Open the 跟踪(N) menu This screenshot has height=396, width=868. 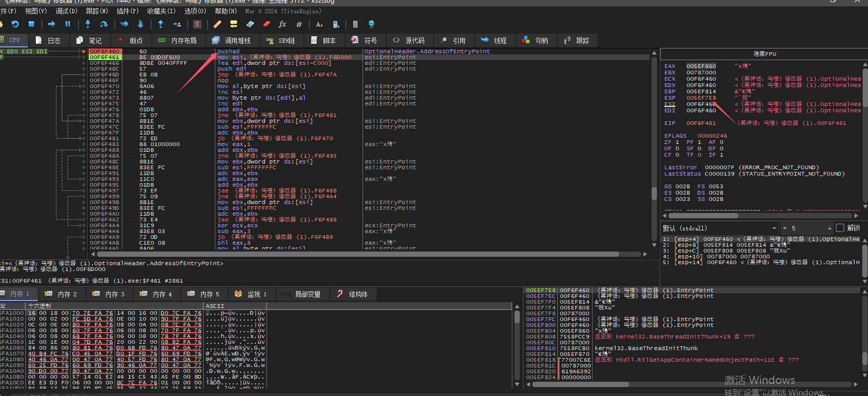click(97, 11)
